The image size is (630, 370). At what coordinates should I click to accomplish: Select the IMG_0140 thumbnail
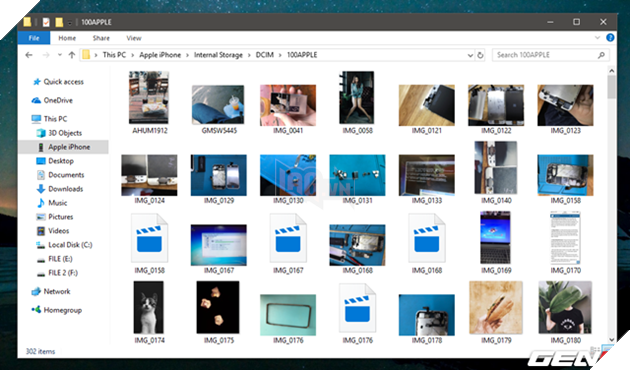pyautogui.click(x=496, y=168)
